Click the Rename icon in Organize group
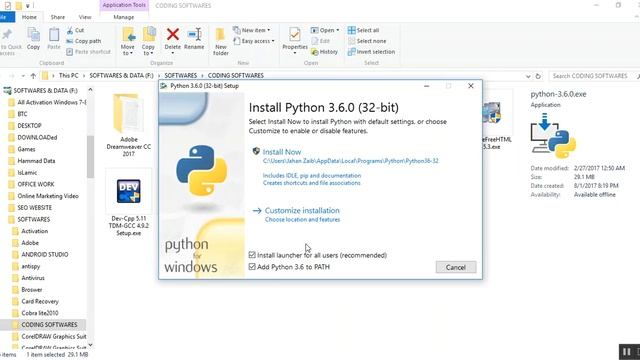The width and height of the screenshot is (640, 360). pyautogui.click(x=194, y=35)
